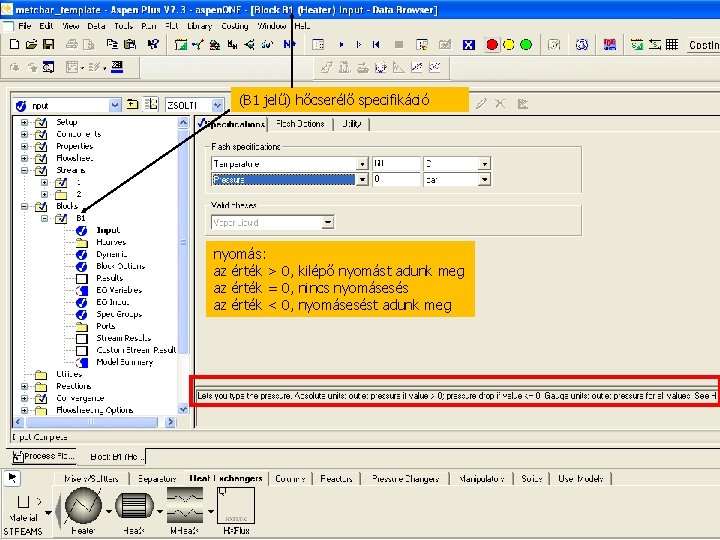720x540 pixels.
Task: Click tree horizontal scrollbar right arrow
Action: [x=170, y=421]
